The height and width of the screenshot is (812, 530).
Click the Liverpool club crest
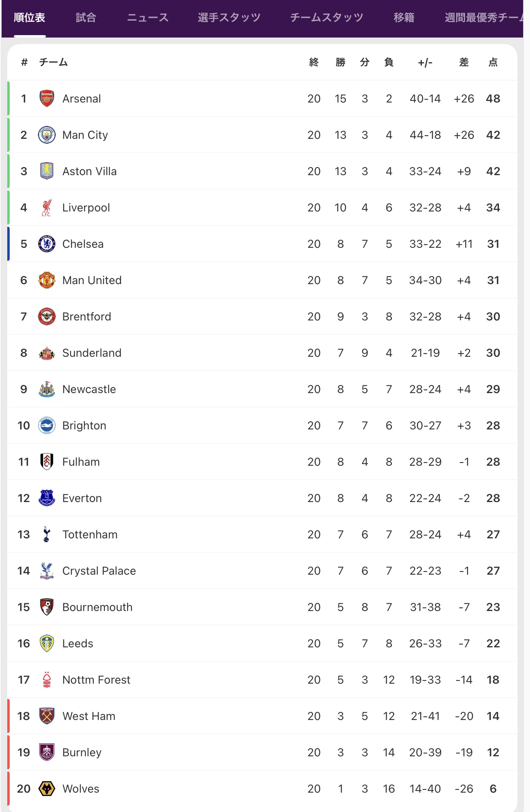point(47,207)
